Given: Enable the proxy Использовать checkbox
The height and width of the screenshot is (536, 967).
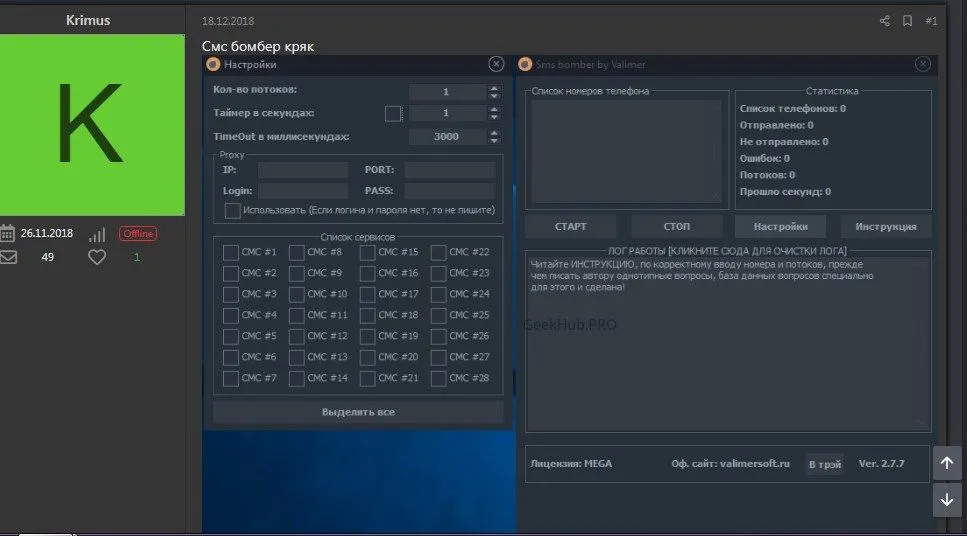Looking at the screenshot, I should pyautogui.click(x=233, y=210).
